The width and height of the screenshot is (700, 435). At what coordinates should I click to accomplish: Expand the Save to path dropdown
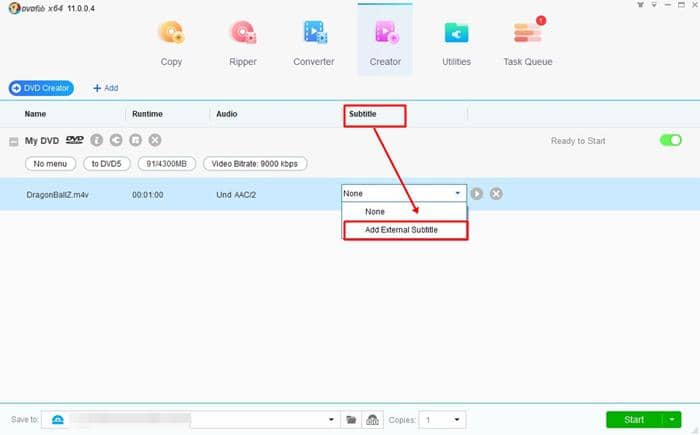tap(331, 420)
